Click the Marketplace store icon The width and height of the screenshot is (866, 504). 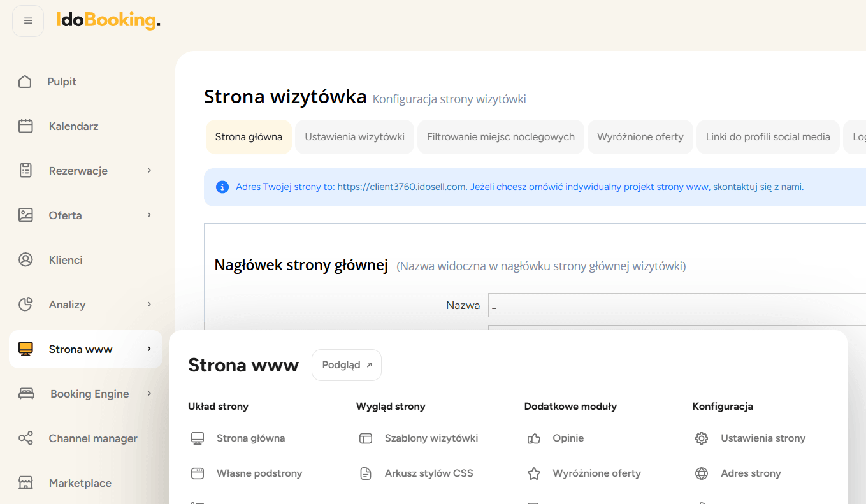25,483
